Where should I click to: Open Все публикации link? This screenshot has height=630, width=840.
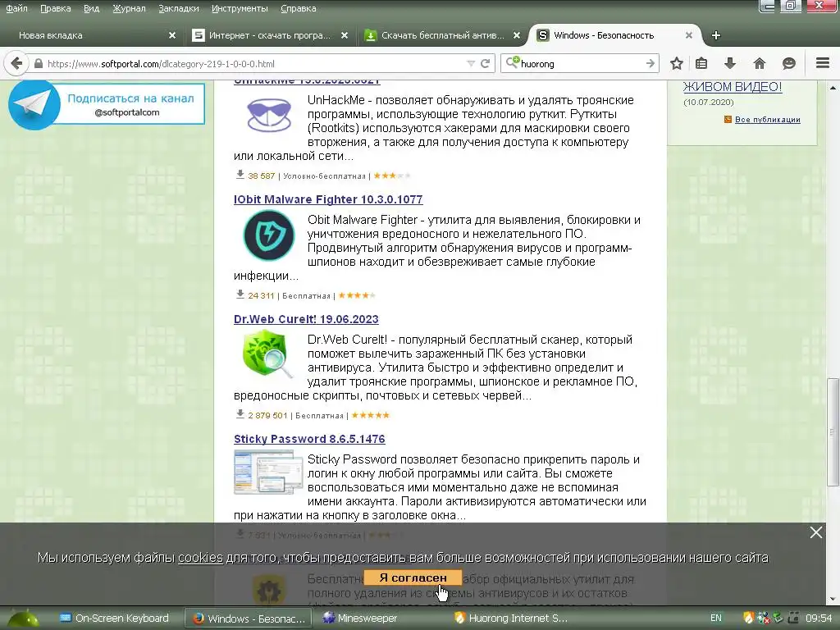[x=767, y=120]
